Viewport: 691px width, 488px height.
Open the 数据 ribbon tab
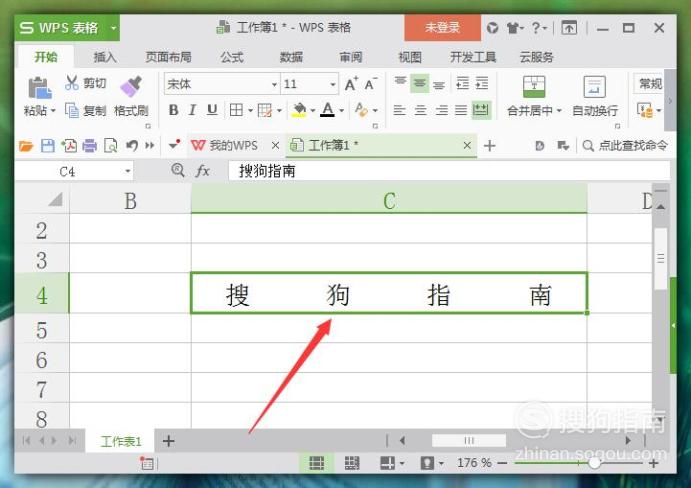tap(291, 57)
